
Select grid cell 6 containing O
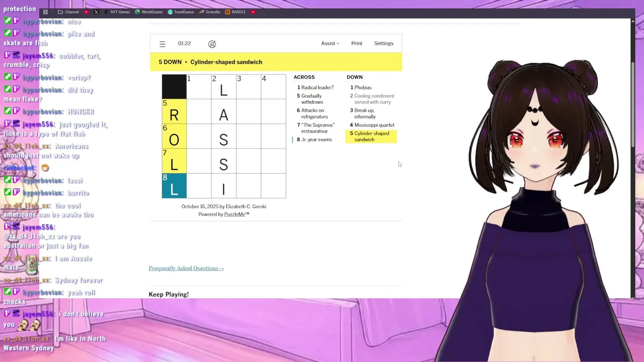tap(174, 136)
